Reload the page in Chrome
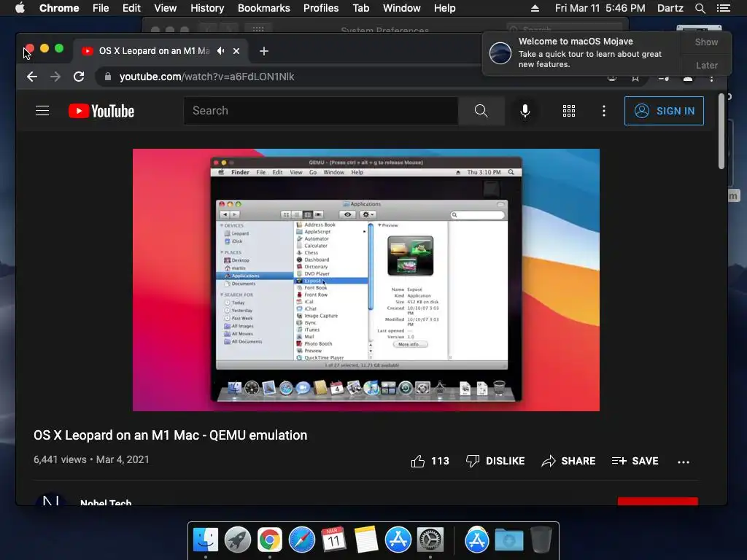This screenshot has width=747, height=560. tap(79, 77)
